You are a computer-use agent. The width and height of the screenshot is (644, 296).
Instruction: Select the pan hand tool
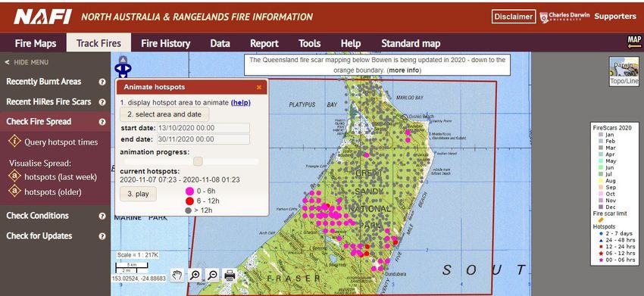coord(177,275)
